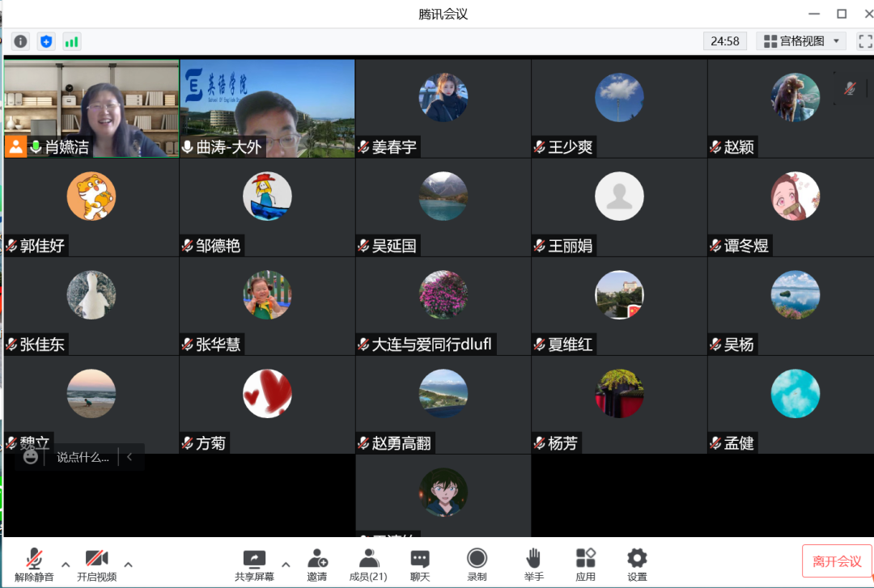Expand video options arrow beside 开启视频

(x=128, y=565)
